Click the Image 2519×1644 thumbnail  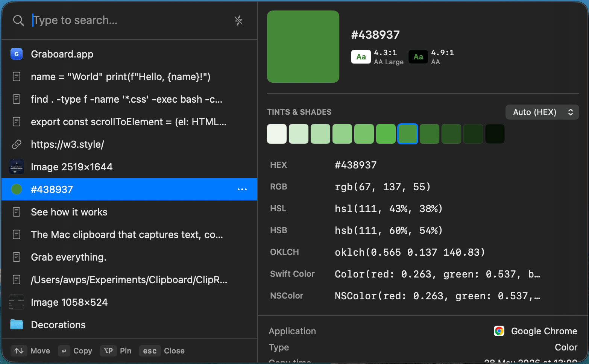click(17, 167)
